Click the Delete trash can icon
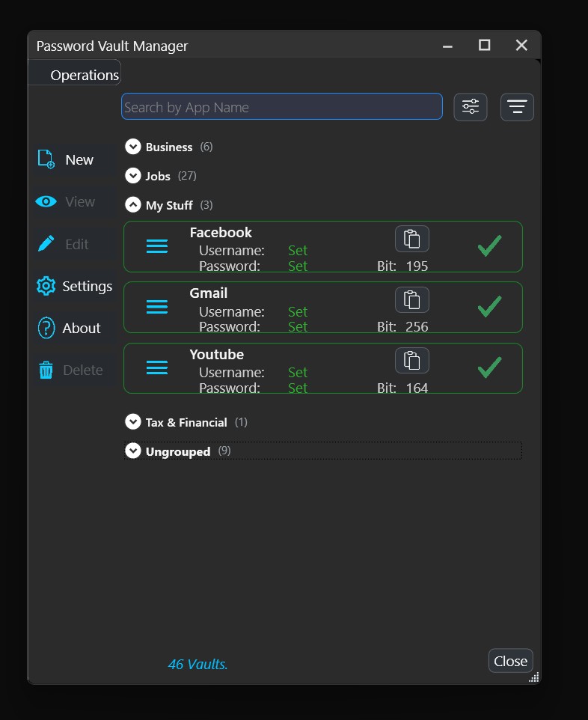This screenshot has width=588, height=720. 46,370
